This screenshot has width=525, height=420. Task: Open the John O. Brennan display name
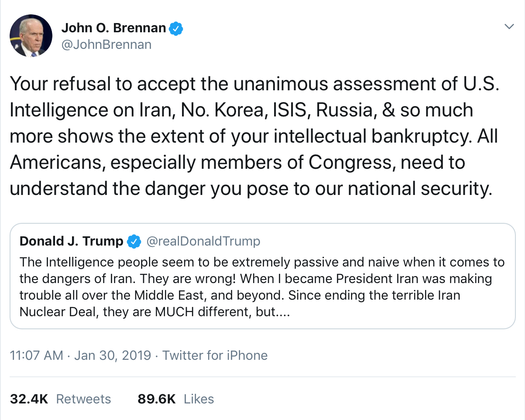click(113, 28)
